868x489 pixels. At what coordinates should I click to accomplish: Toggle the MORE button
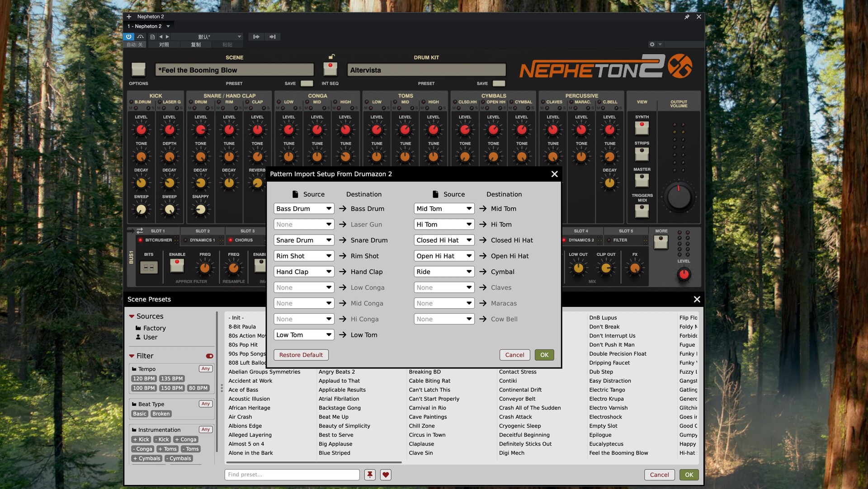click(x=661, y=242)
